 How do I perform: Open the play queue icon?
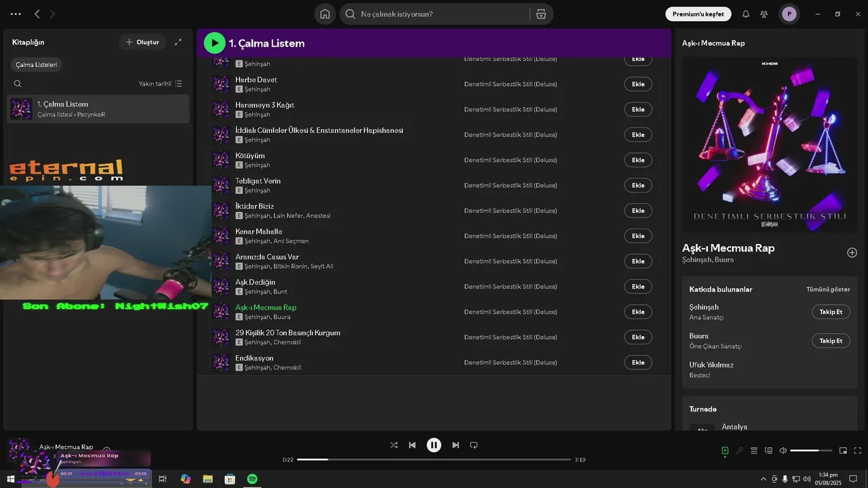pos(754,451)
